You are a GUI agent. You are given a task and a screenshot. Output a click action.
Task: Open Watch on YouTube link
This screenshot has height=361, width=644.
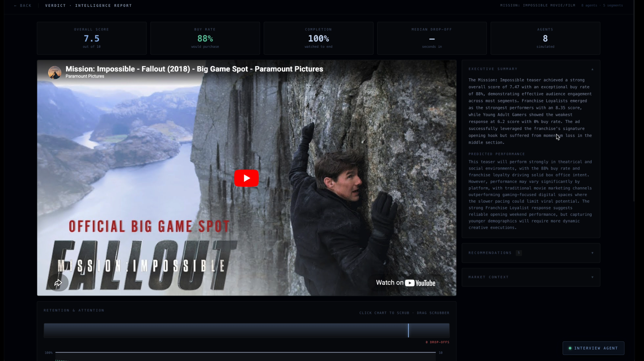(406, 283)
